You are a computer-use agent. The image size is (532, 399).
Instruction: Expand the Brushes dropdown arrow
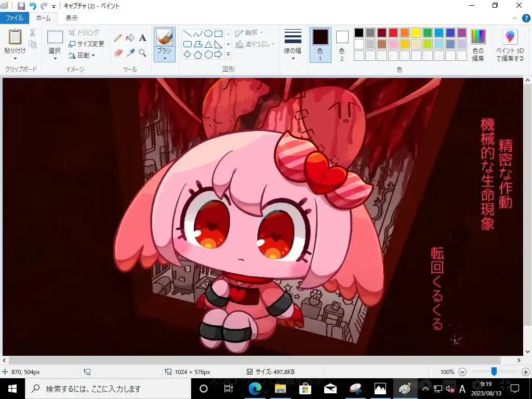click(165, 58)
